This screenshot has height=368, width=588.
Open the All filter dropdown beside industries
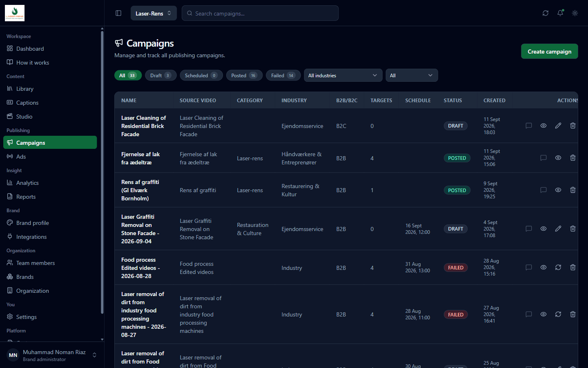point(412,75)
